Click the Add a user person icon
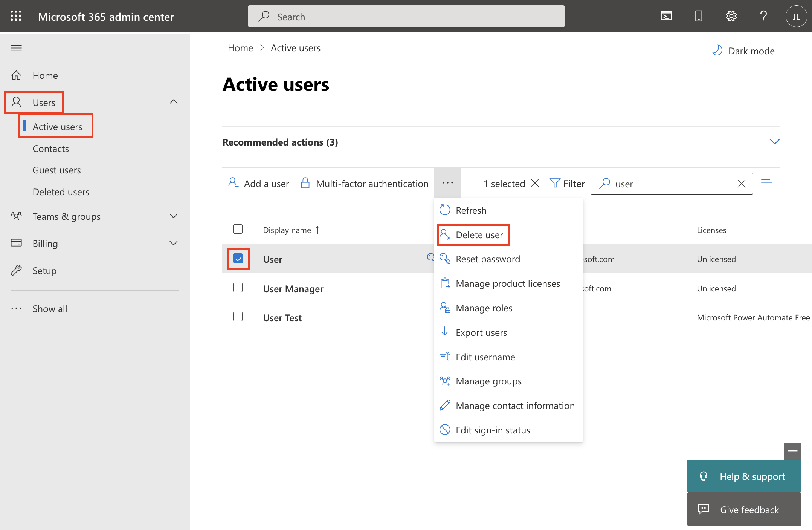Viewport: 812px width, 530px height. click(x=233, y=183)
